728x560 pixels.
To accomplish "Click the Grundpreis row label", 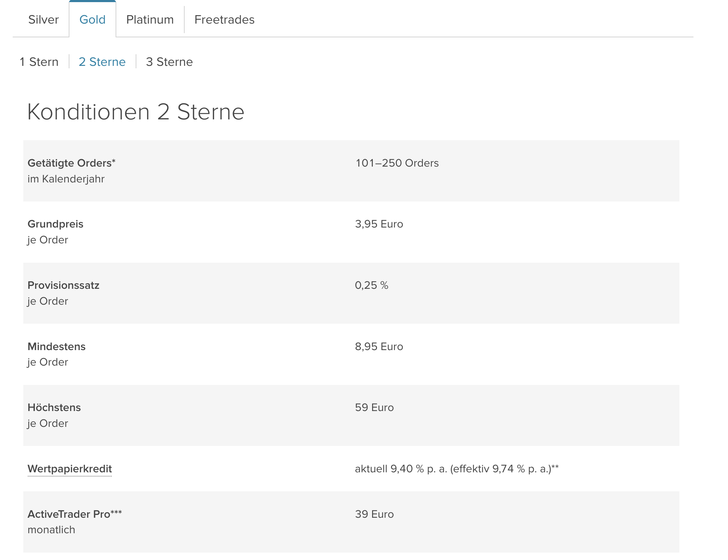I will [55, 224].
